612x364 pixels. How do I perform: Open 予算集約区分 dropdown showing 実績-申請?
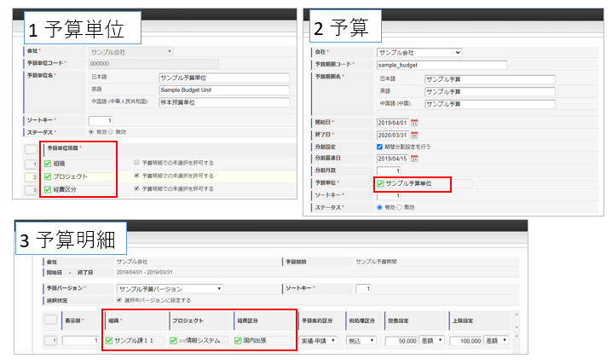tap(319, 341)
